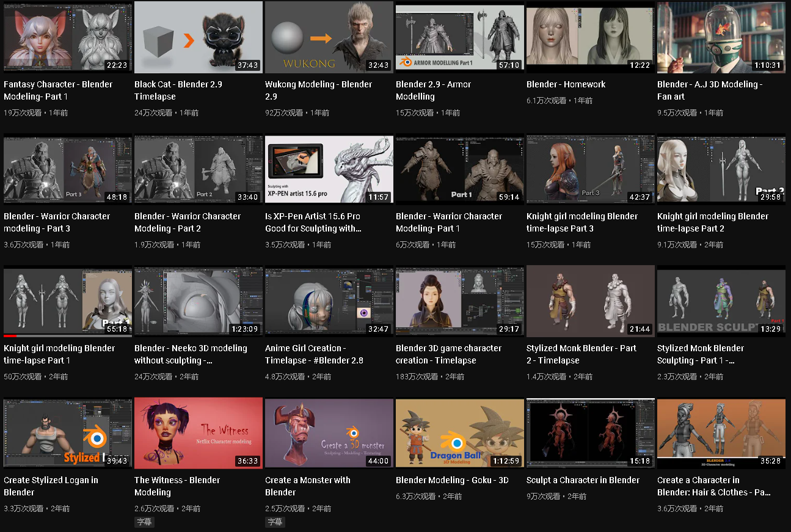Click title Knight girl modeling Blender time-lapse Part 1
This screenshot has width=791, height=532.
pyautogui.click(x=59, y=354)
